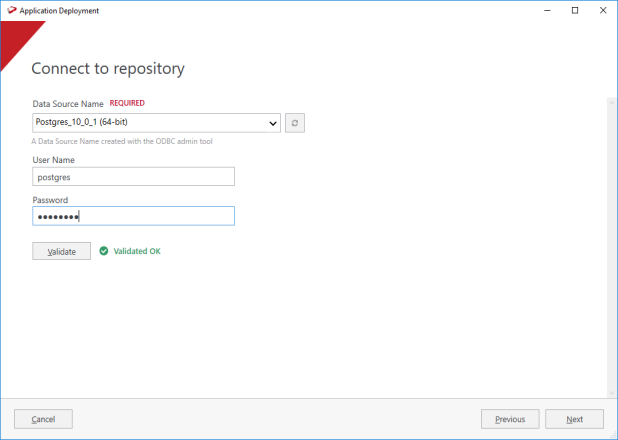Click into the Password field
The width and height of the screenshot is (618, 440).
(x=133, y=216)
